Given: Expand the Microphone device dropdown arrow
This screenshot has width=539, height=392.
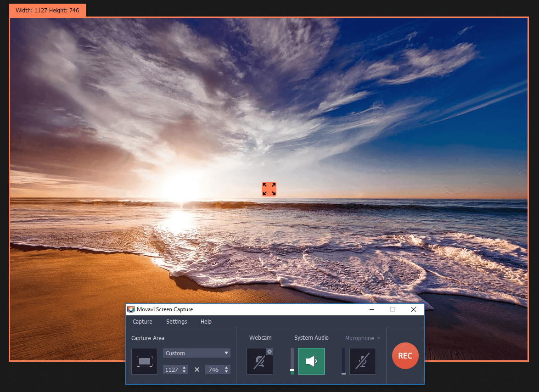Looking at the screenshot, I should click(379, 338).
